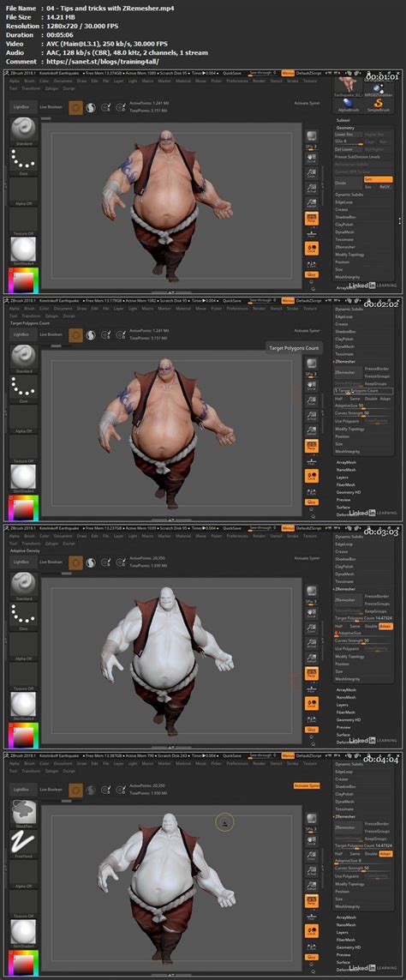Image resolution: width=406 pixels, height=980 pixels.
Task: In the 00:01:01 frame, click the Live Boolean button
Action: point(51,107)
